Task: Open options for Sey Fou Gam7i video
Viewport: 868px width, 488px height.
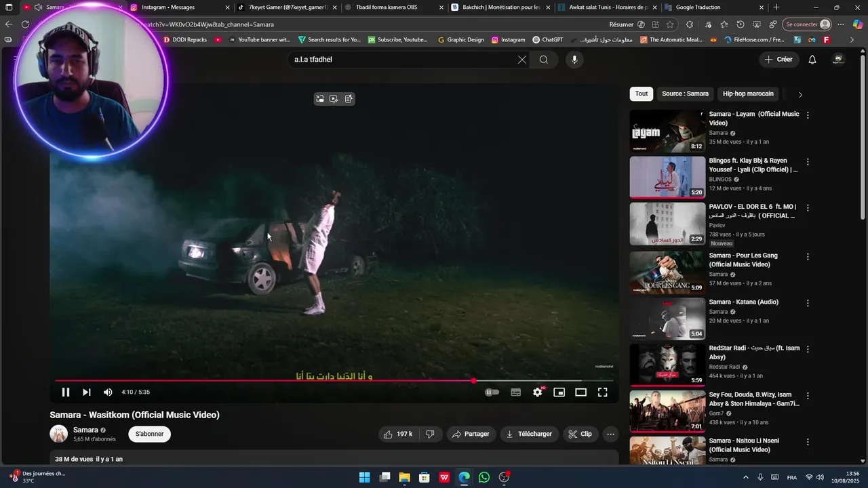Action: (x=808, y=396)
